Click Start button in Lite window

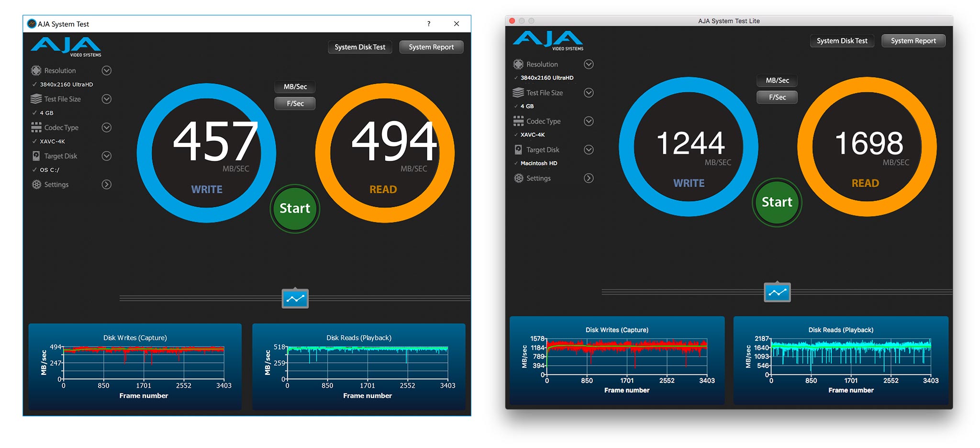(x=777, y=202)
